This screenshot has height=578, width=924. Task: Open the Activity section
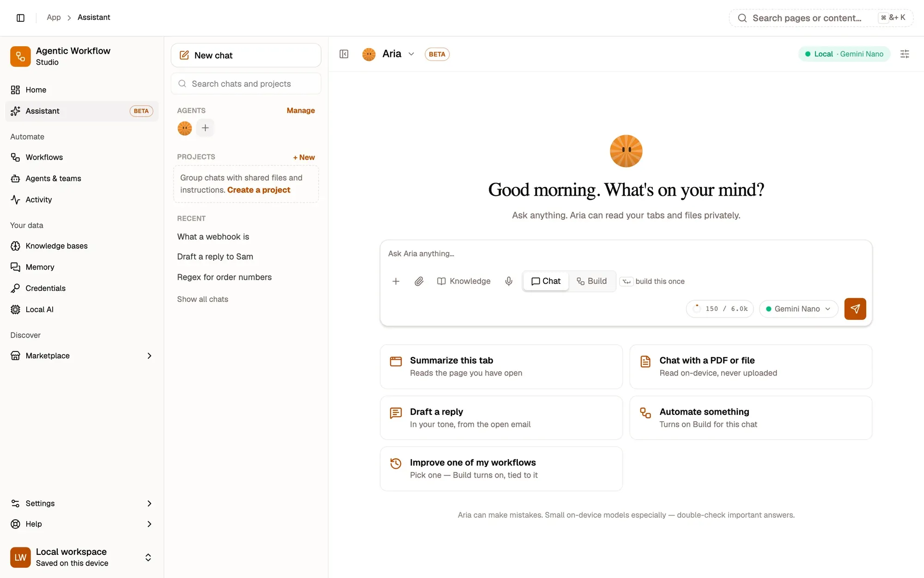[x=82, y=200]
